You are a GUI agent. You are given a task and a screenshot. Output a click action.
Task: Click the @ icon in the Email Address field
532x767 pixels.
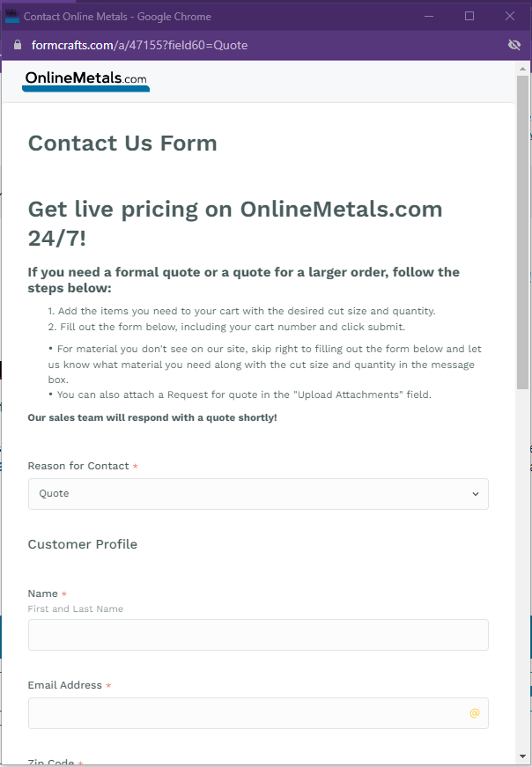click(474, 713)
